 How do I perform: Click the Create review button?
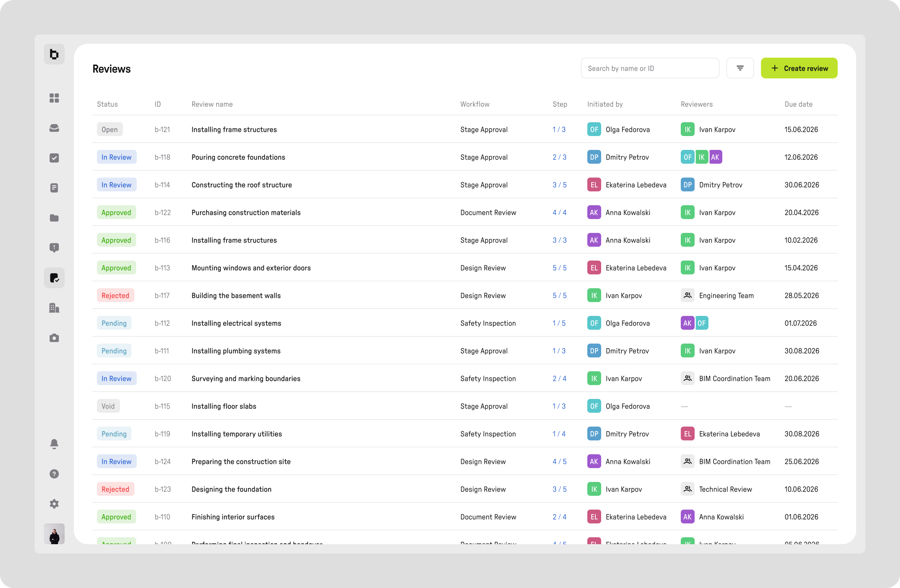pos(799,68)
